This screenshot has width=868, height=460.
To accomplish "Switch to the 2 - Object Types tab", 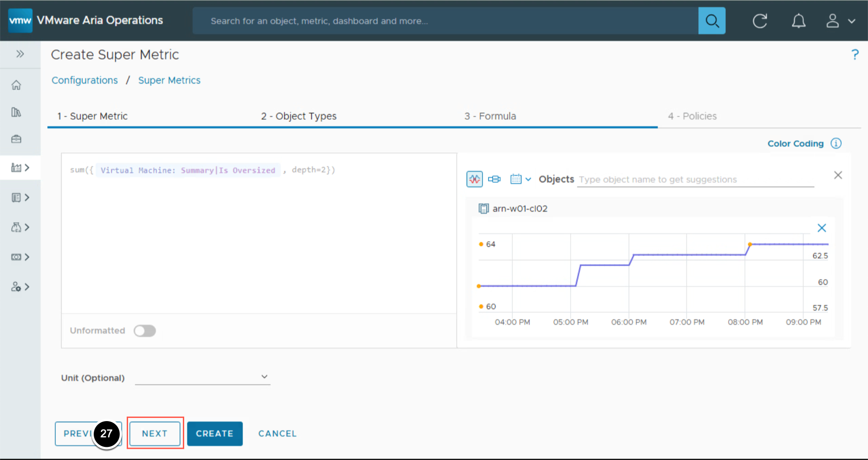I will [299, 116].
